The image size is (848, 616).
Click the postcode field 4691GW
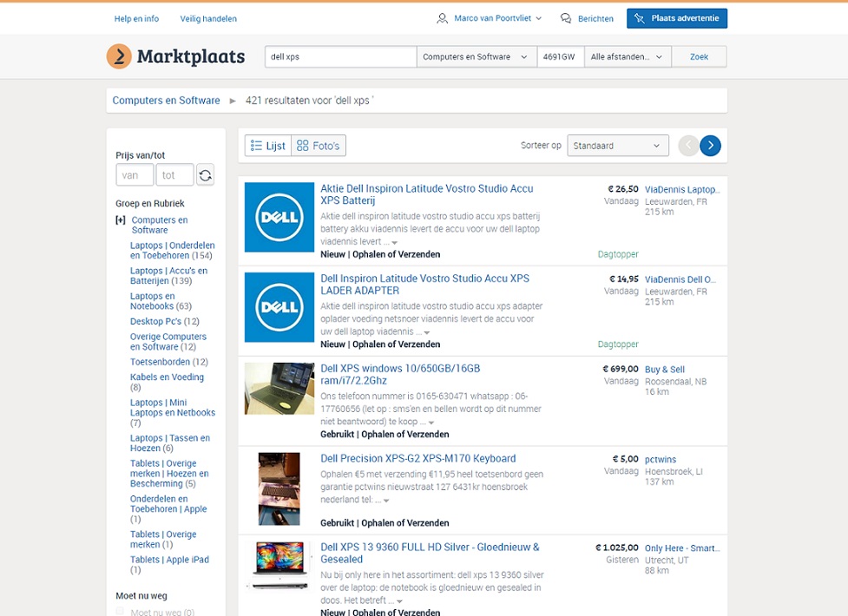[x=561, y=56]
